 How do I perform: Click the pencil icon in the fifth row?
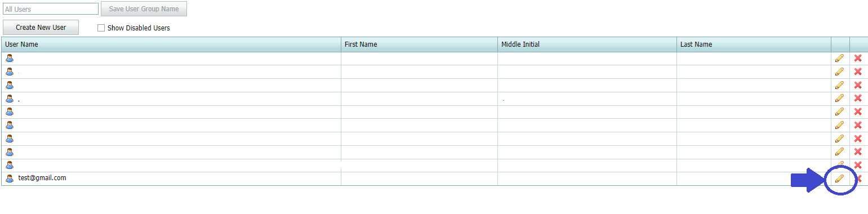point(839,112)
